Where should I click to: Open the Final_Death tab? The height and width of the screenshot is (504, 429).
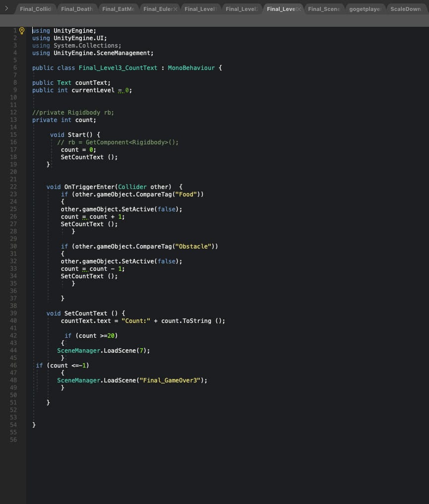tap(76, 9)
